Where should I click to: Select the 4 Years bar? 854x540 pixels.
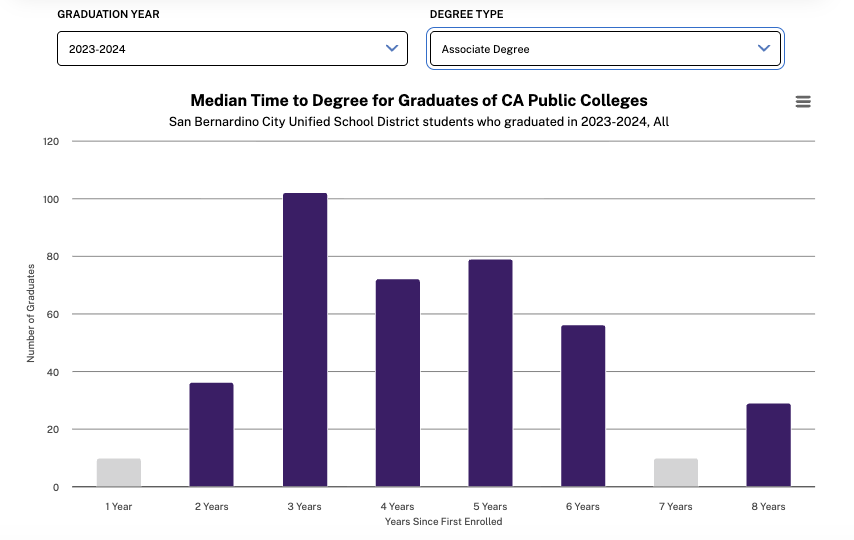(x=398, y=383)
